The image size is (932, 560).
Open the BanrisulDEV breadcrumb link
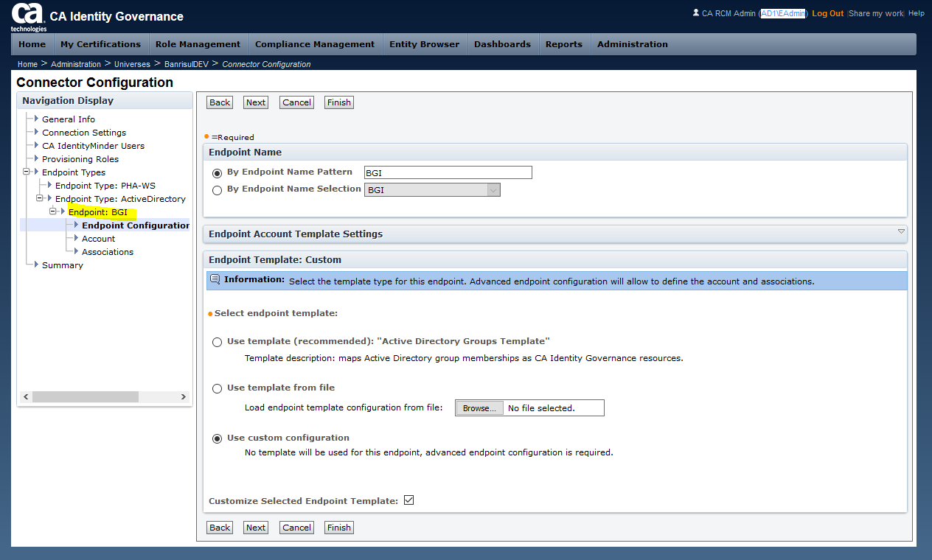186,64
